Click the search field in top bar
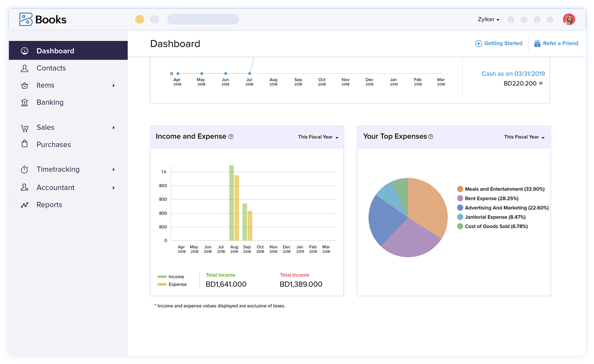The width and height of the screenshot is (594, 364). pos(203,19)
